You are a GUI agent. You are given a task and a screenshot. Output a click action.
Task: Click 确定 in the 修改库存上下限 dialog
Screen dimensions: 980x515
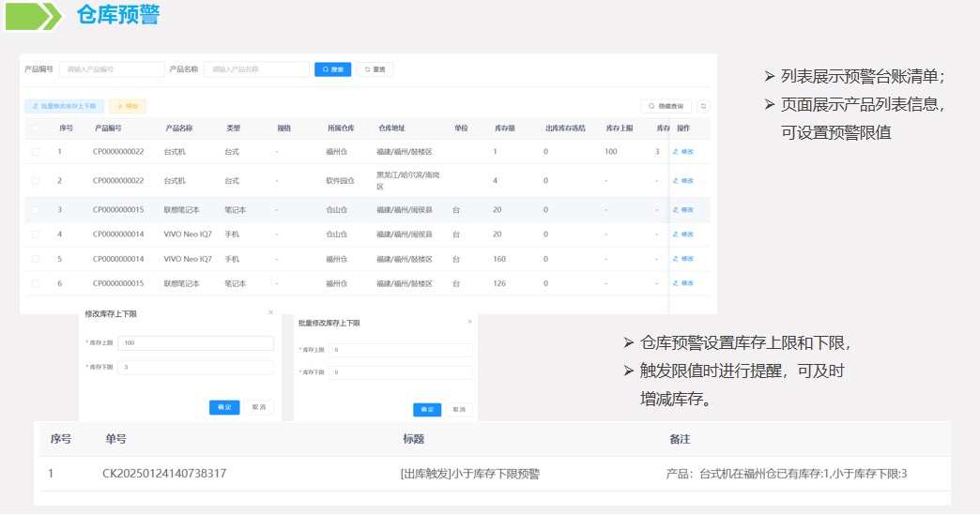pos(224,407)
